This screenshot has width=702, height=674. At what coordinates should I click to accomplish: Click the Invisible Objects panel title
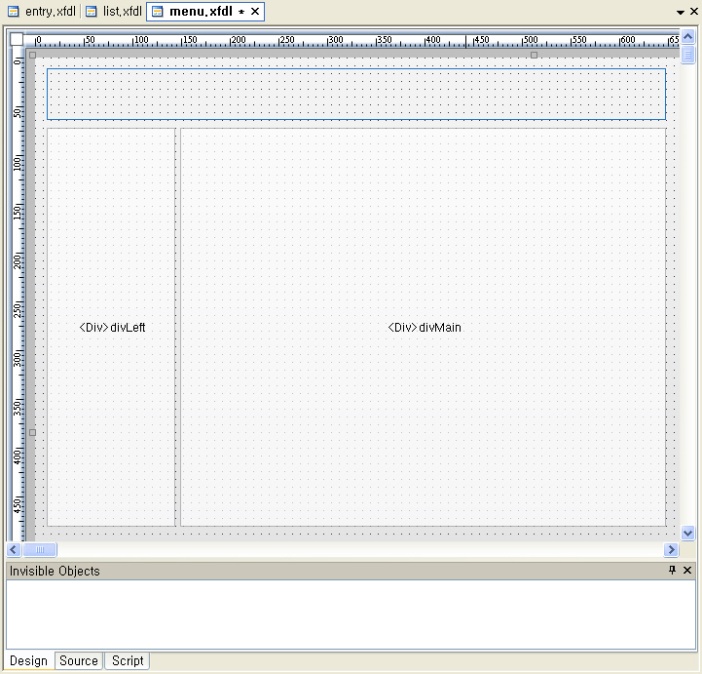click(x=55, y=571)
